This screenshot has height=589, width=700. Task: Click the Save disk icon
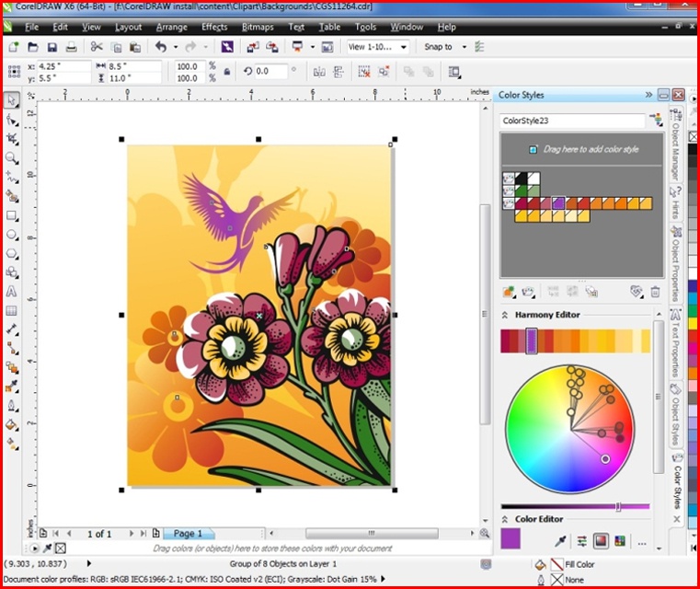click(52, 46)
